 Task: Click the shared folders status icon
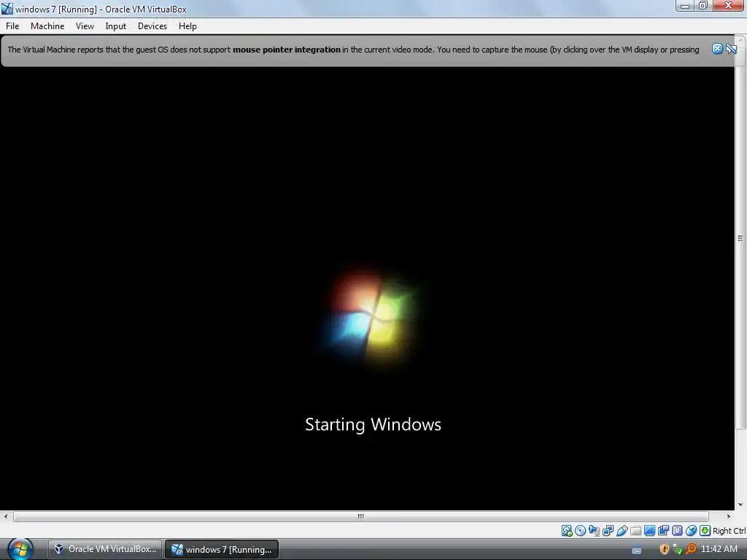coord(636,531)
